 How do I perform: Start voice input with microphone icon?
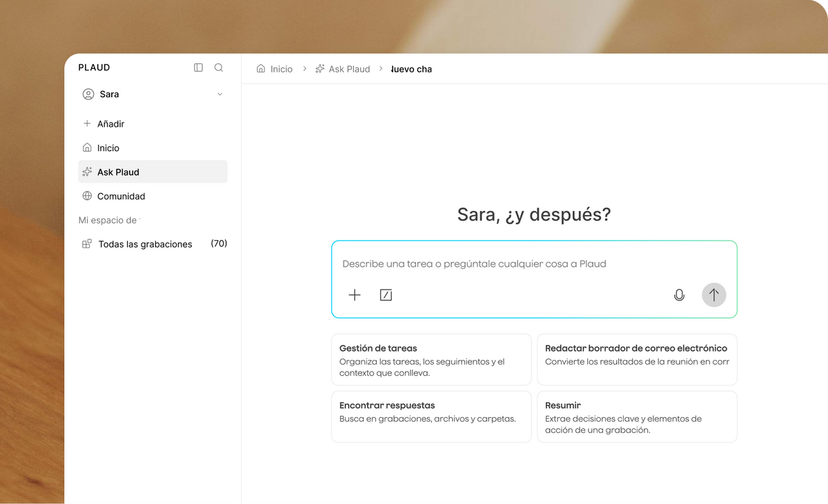click(x=679, y=295)
